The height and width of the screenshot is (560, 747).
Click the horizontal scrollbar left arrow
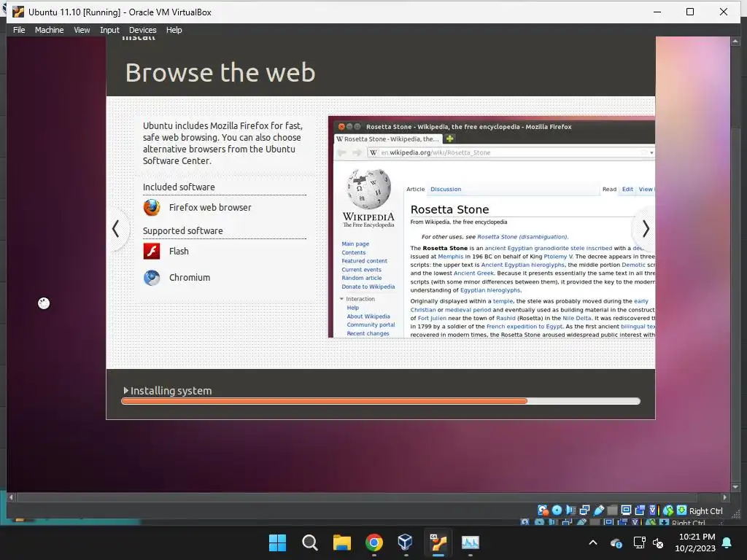[11, 497]
